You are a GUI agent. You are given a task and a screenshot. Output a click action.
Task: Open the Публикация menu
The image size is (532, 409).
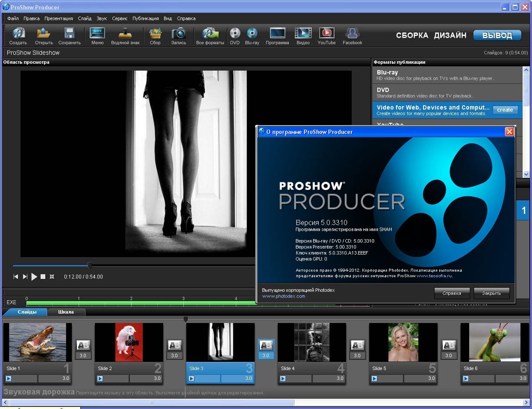(x=145, y=18)
